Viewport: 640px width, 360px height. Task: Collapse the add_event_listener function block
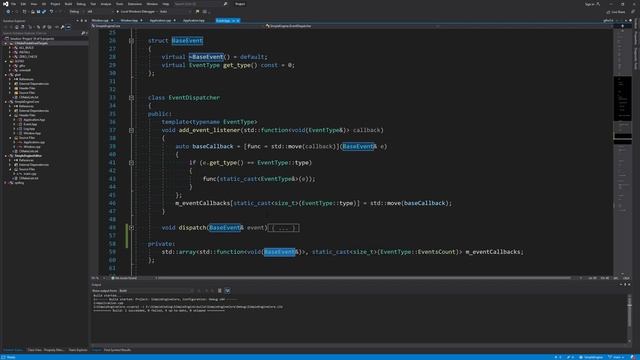[131, 130]
